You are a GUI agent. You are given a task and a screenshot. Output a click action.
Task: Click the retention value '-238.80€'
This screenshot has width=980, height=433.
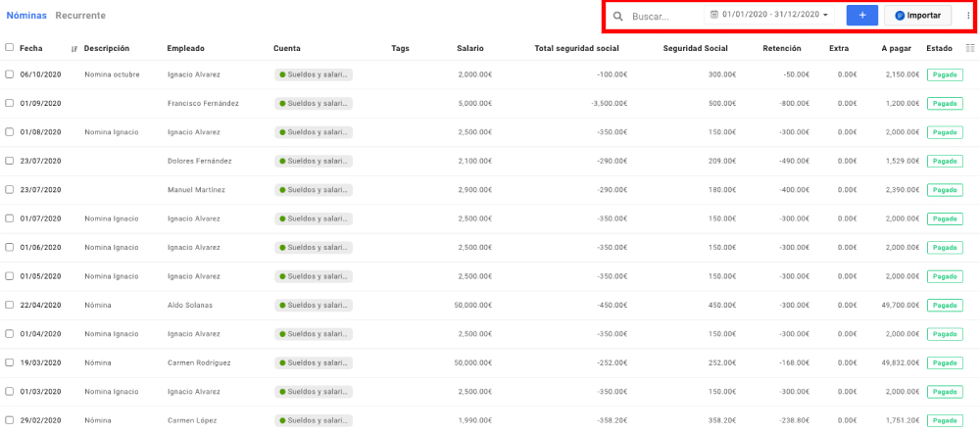(x=795, y=420)
